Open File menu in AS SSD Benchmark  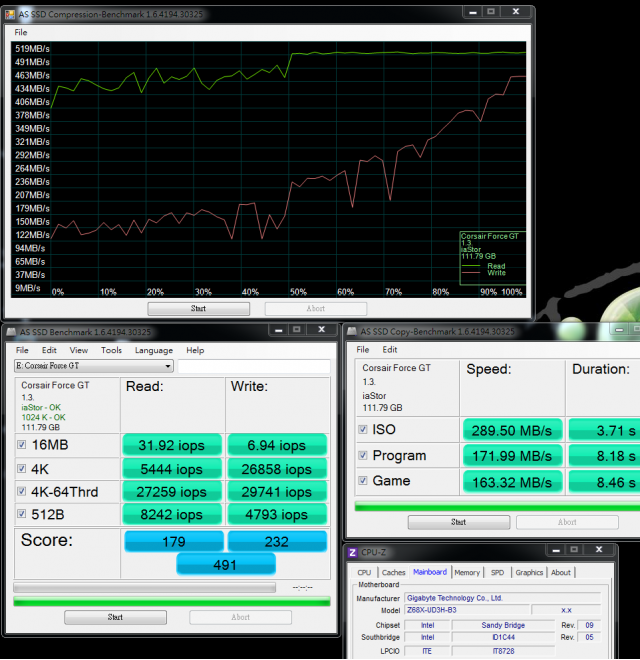tap(22, 350)
